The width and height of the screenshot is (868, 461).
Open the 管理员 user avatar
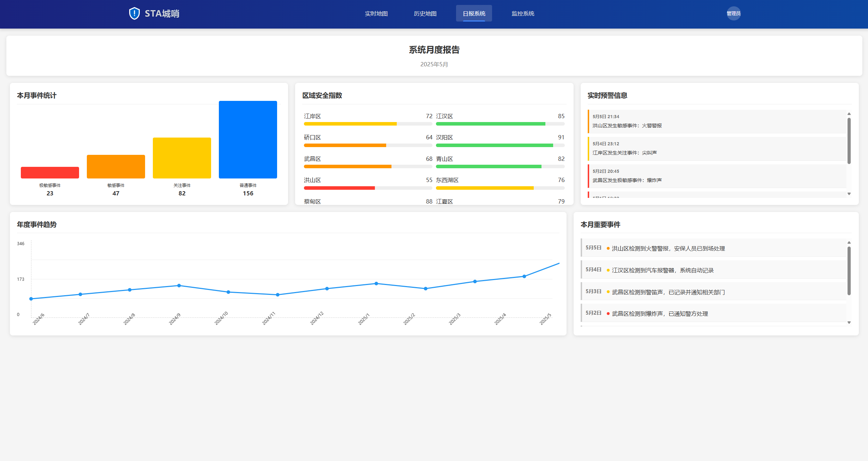click(733, 13)
